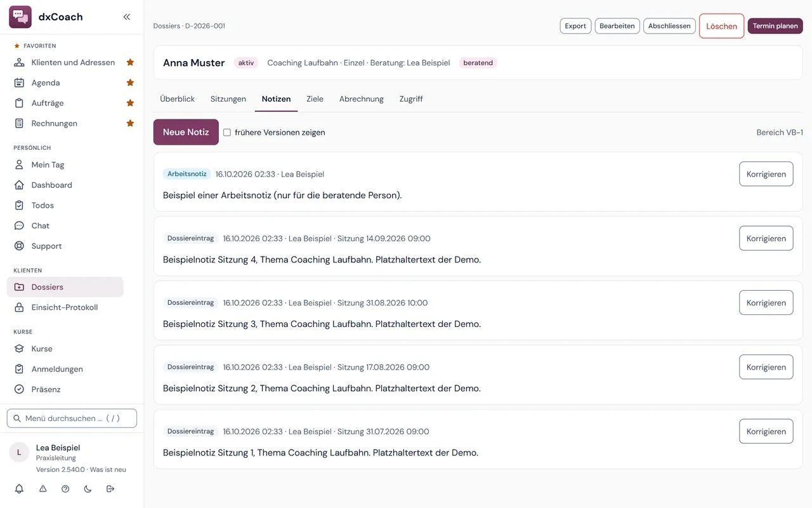Image resolution: width=812 pixels, height=508 pixels.
Task: Click the logout icon
Action: click(110, 489)
